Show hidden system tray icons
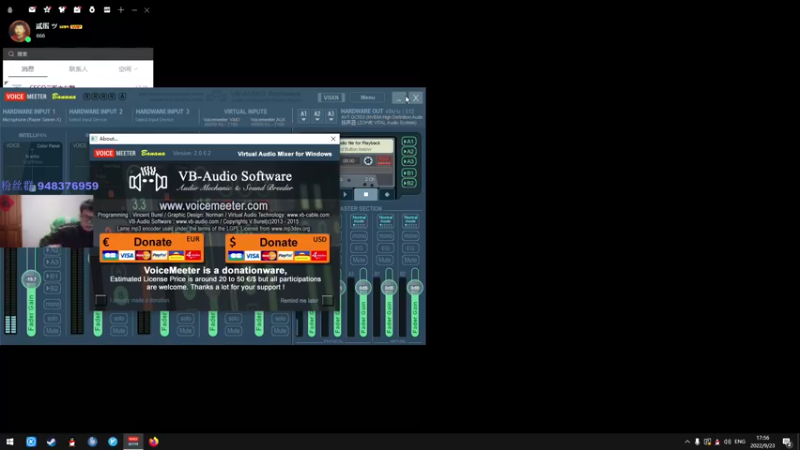800x450 pixels. [687, 442]
